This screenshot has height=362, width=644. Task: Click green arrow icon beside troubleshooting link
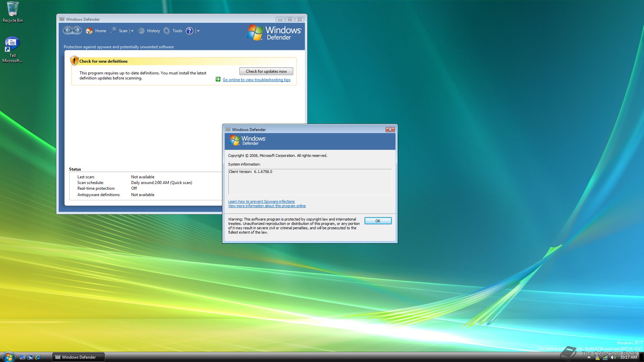tap(218, 79)
